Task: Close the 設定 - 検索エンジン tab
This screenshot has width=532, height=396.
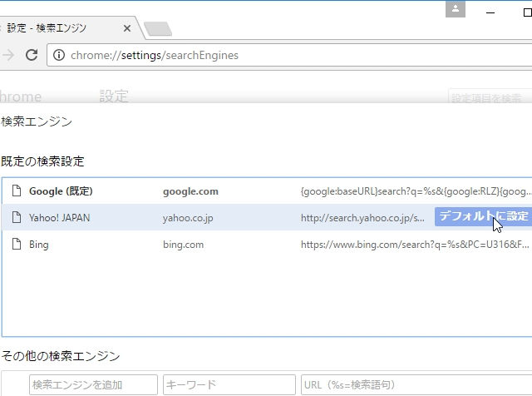Action: tap(127, 28)
